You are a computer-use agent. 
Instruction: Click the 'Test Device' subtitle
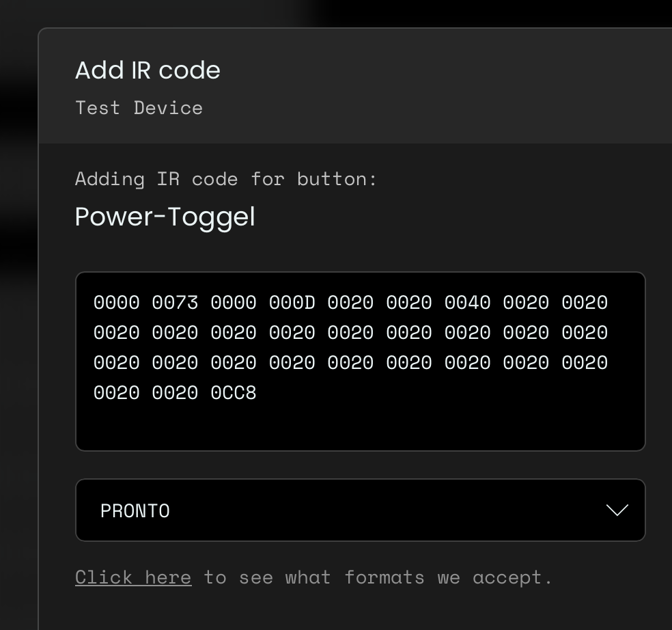coord(139,108)
